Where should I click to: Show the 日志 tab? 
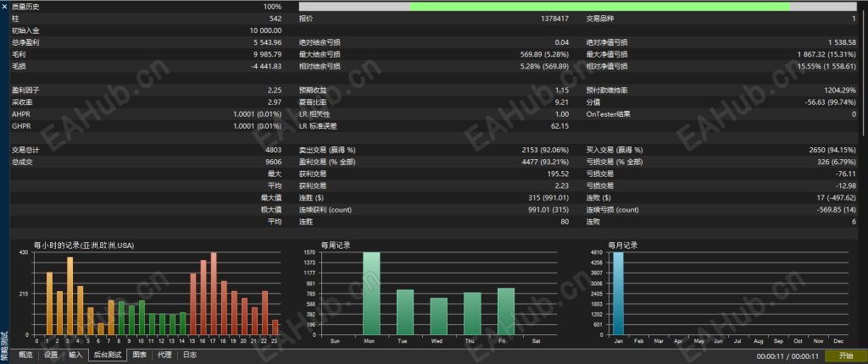tap(190, 356)
